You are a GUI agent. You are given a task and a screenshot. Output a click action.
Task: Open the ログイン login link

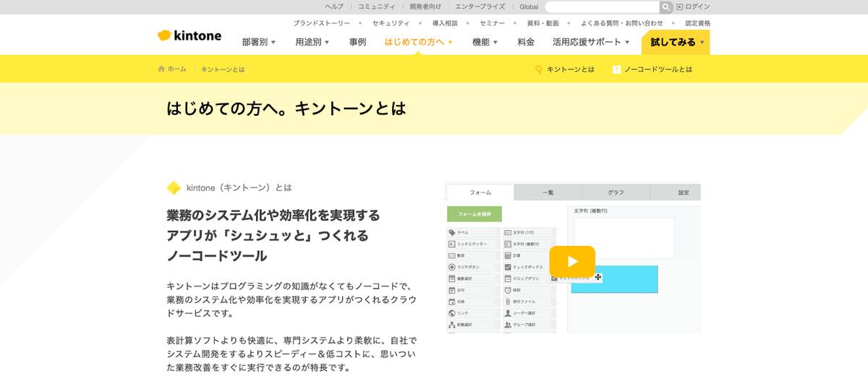pos(693,7)
